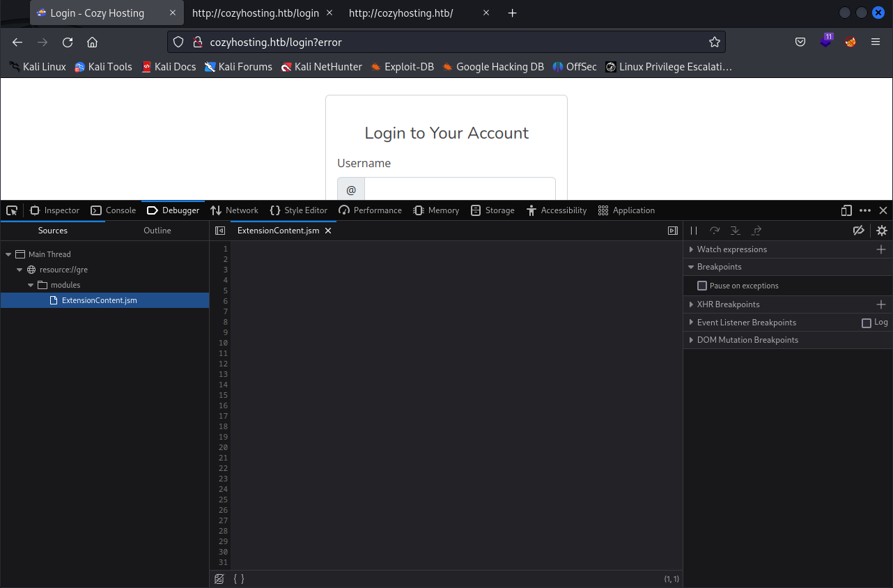Bookmark this page with the star icon

coord(714,42)
